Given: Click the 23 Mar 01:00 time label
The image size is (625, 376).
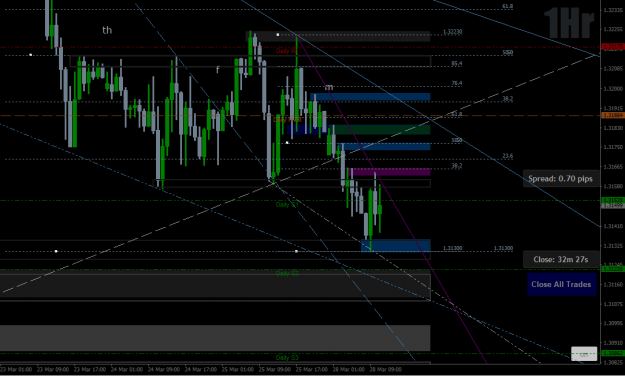Looking at the screenshot, I should tap(16, 370).
